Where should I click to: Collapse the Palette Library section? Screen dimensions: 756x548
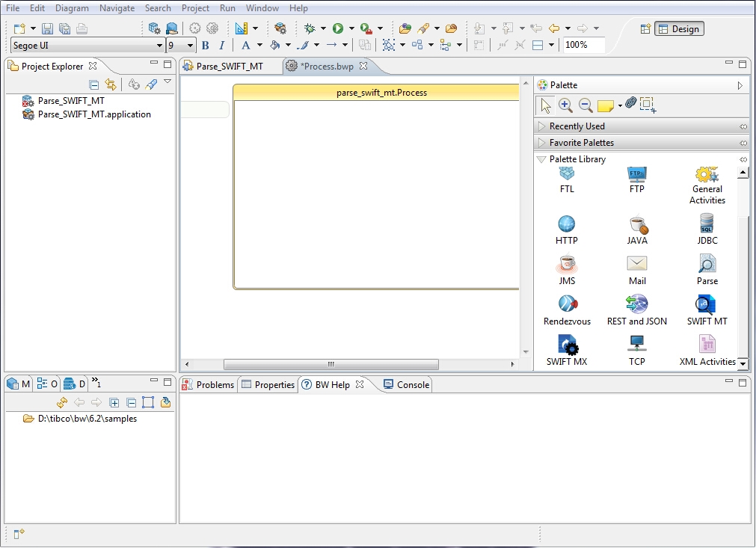point(541,159)
